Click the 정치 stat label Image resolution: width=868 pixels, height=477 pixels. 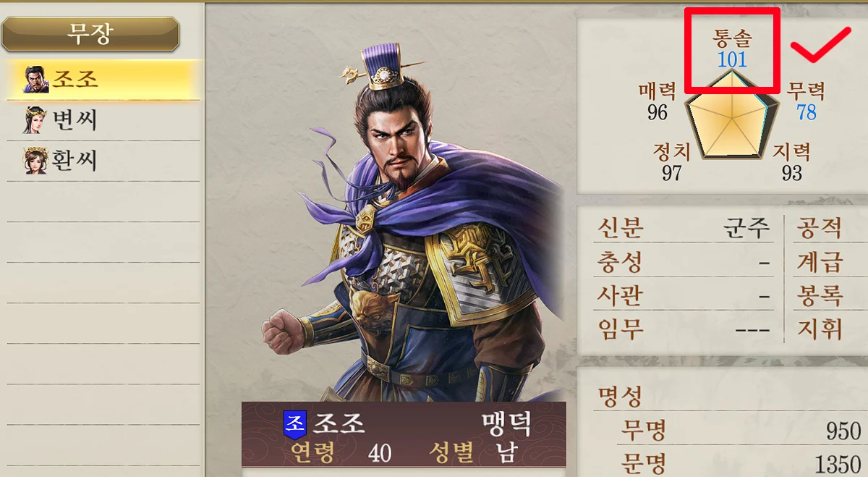point(671,152)
